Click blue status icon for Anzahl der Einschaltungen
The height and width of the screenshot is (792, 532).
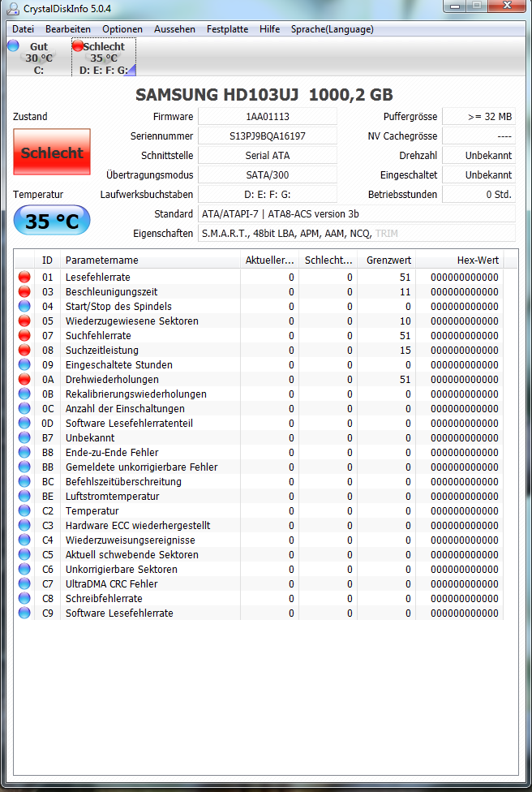24,409
